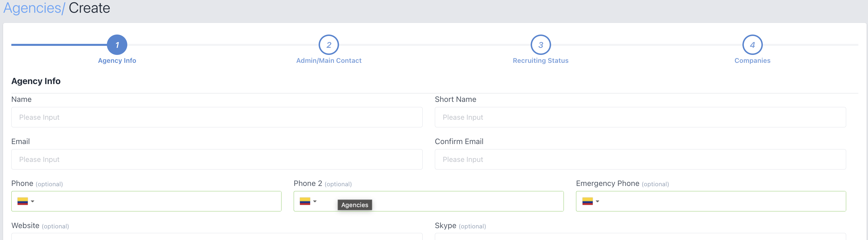868x240 pixels.
Task: Click the Confirm Email label
Action: point(459,142)
